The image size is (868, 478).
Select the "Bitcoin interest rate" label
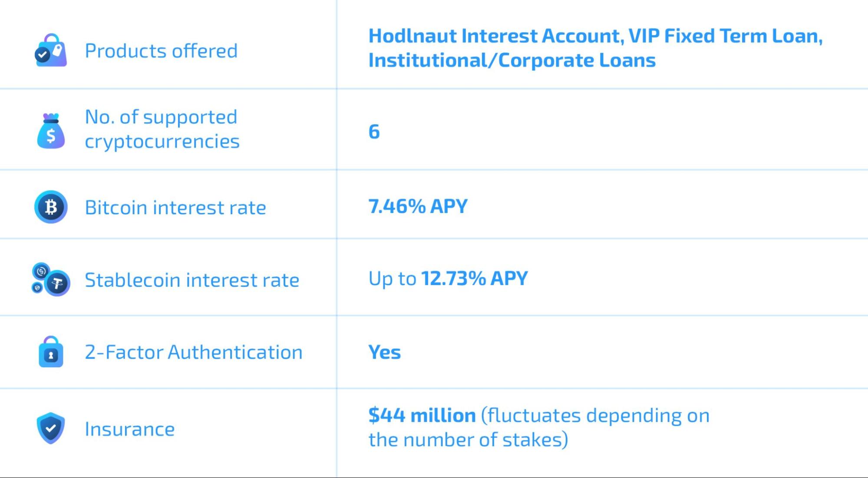tap(175, 207)
